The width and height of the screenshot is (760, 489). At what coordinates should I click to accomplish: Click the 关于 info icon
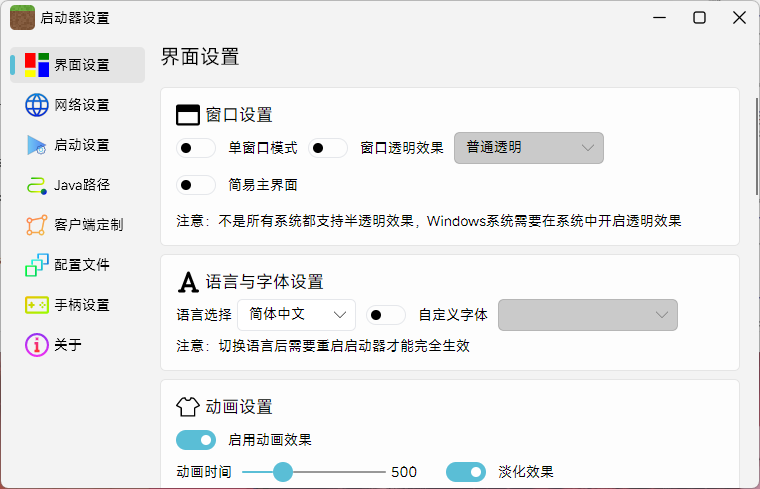click(x=37, y=345)
